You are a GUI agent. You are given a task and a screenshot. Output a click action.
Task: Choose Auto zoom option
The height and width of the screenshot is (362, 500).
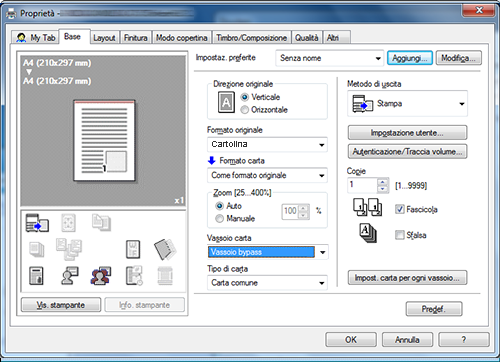[219, 206]
